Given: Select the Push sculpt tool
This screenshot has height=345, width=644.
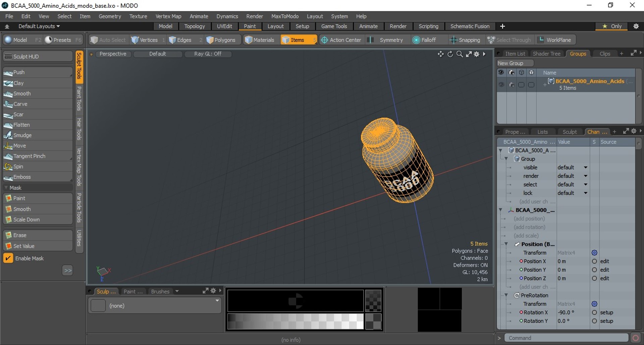Looking at the screenshot, I should (38, 72).
